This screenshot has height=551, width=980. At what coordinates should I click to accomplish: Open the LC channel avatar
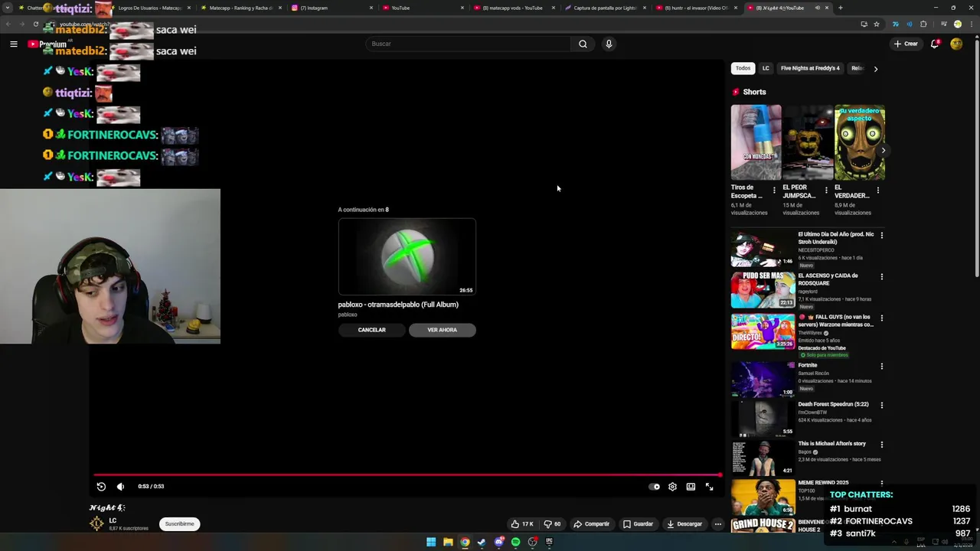click(x=96, y=523)
